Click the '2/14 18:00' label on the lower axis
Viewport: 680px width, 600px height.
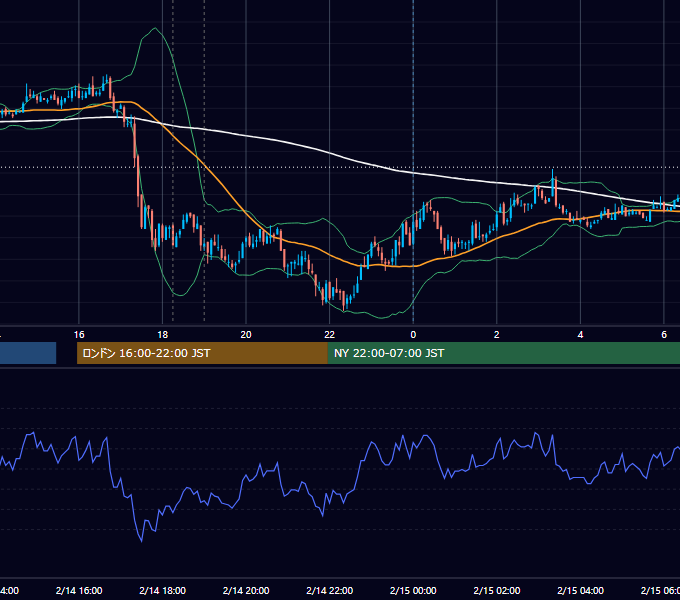point(163,590)
